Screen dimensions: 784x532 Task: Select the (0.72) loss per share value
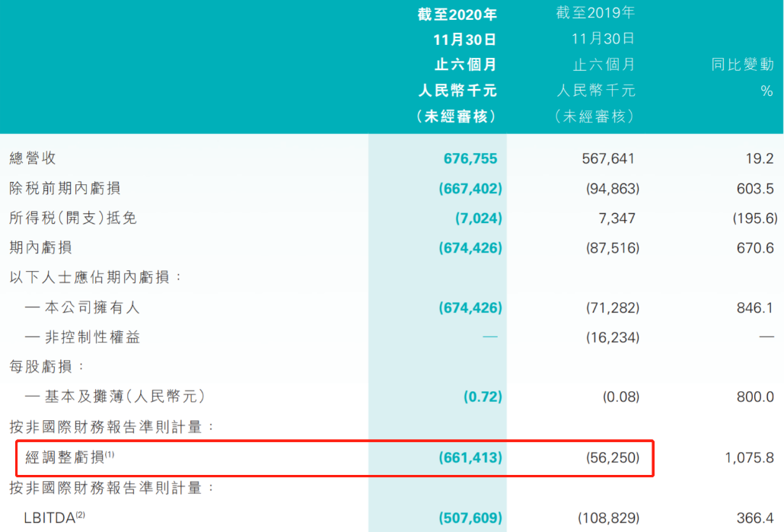(x=483, y=397)
